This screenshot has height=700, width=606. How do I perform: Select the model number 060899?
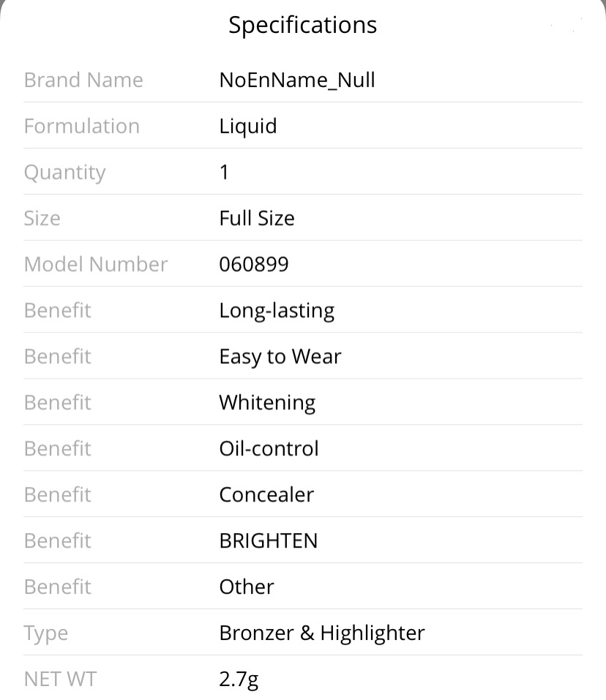tap(254, 264)
